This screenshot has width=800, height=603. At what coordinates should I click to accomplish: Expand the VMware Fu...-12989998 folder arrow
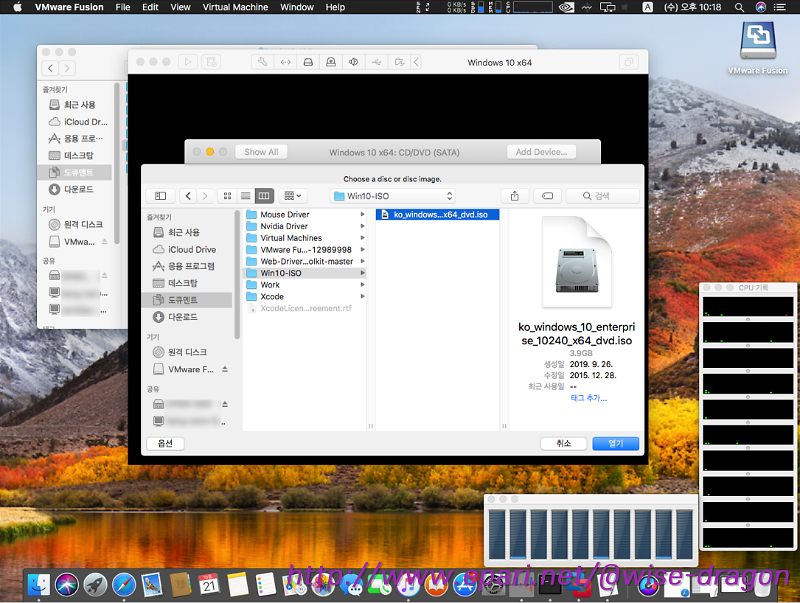(x=362, y=249)
